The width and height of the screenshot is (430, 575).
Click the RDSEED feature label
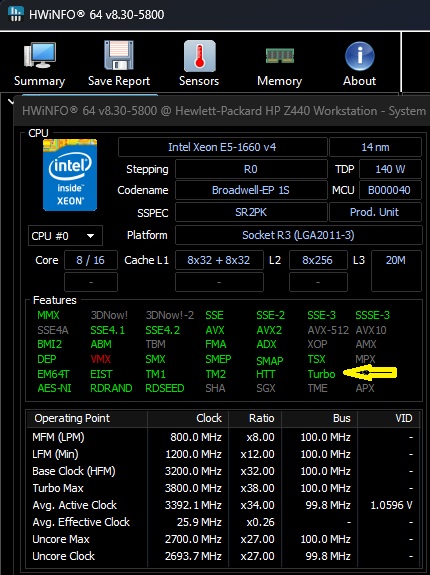point(165,388)
